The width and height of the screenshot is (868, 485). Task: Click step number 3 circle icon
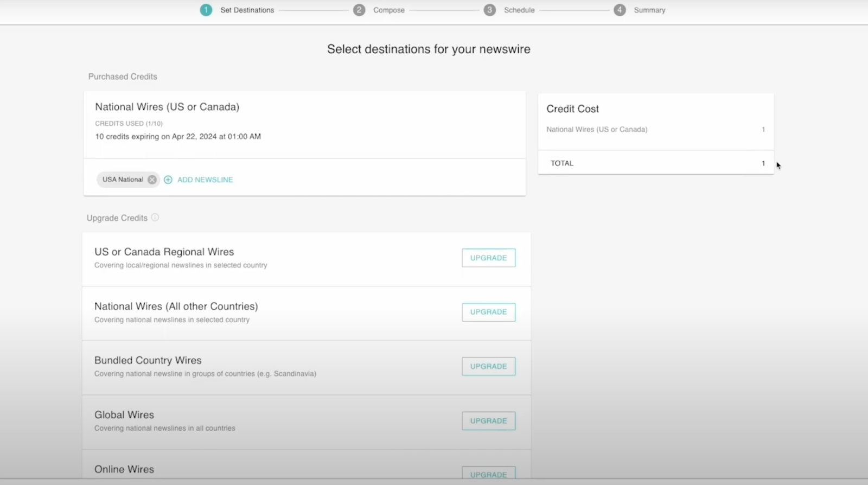point(490,10)
